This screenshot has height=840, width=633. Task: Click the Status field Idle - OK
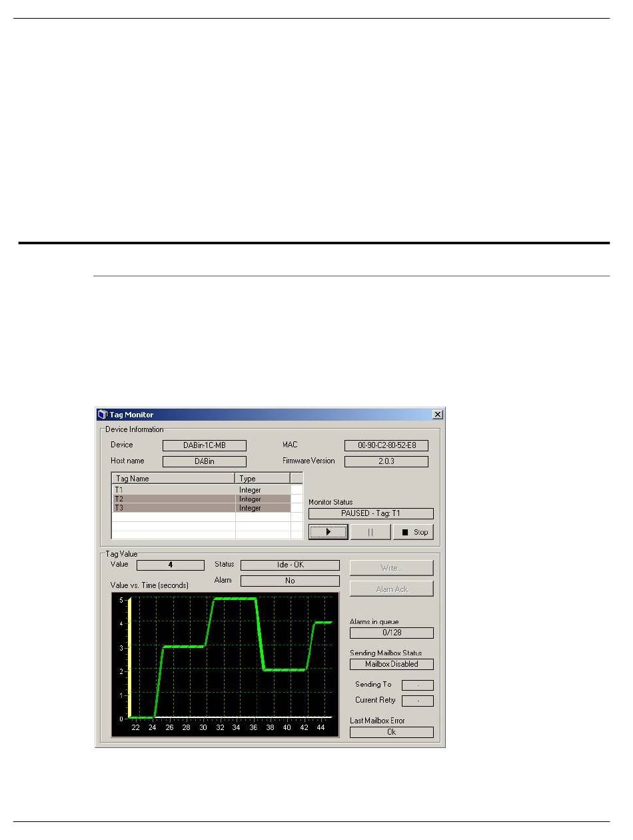(290, 565)
